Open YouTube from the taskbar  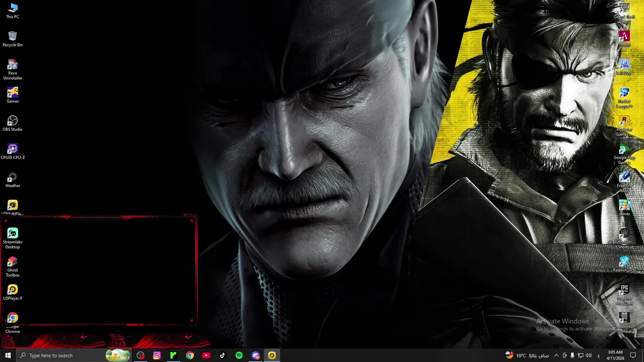206,355
